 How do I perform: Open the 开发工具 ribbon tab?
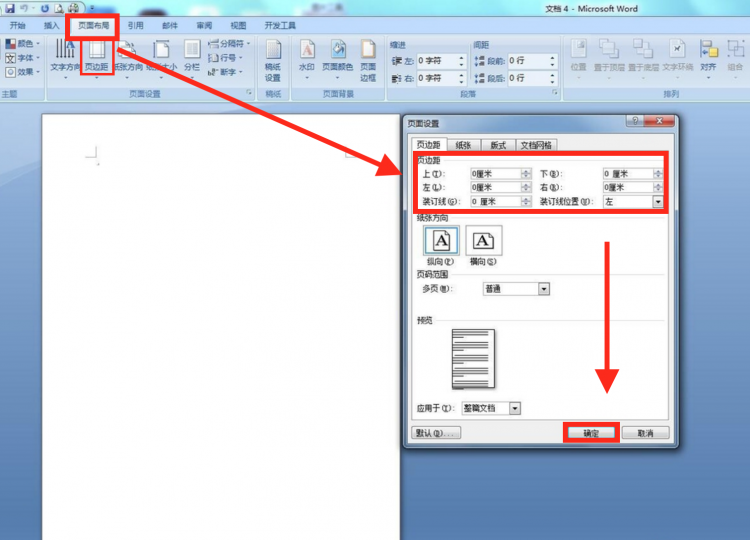coord(280,25)
